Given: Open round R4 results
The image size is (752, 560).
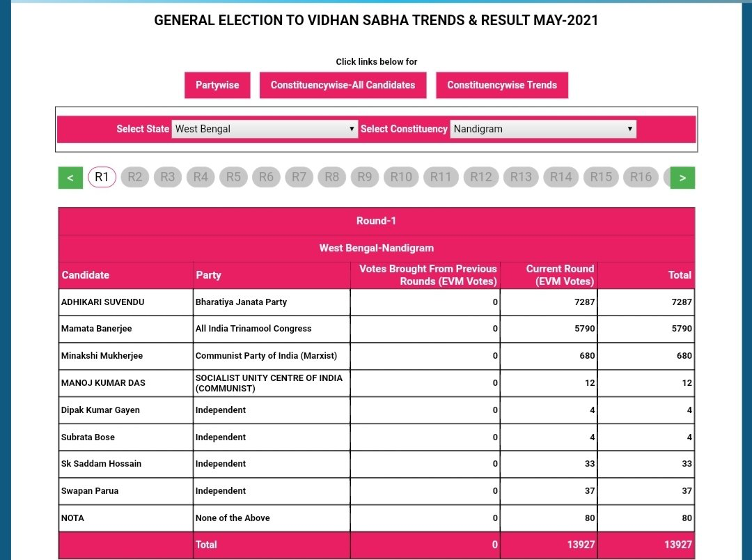Looking at the screenshot, I should [201, 177].
